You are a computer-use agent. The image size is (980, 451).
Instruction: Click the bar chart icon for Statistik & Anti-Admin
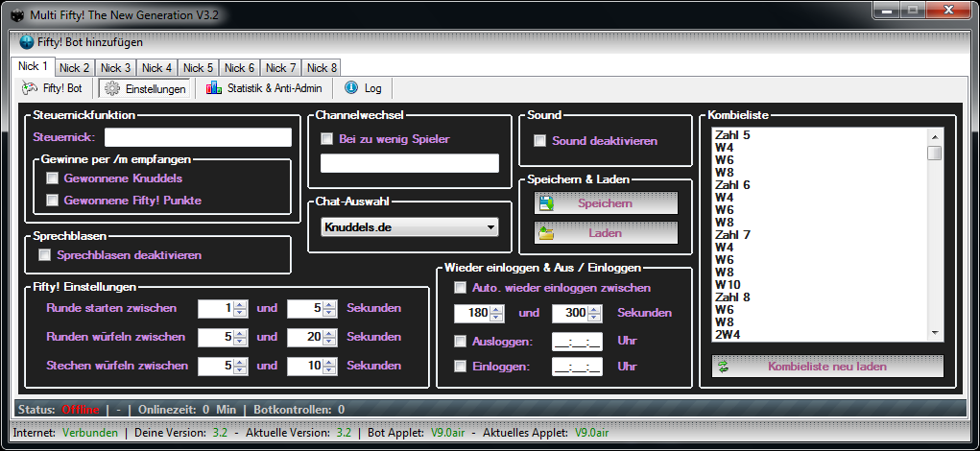click(214, 88)
